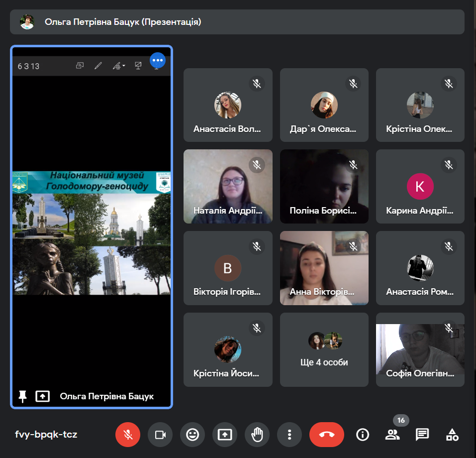Screen dimensions: 476x458
Task: Click the pin icon on Ольга's presentation tile
Action: pyautogui.click(x=22, y=396)
